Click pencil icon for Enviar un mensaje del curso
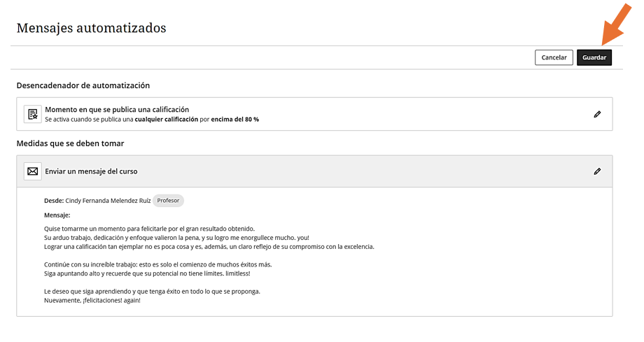This screenshot has height=342, width=644. [597, 171]
